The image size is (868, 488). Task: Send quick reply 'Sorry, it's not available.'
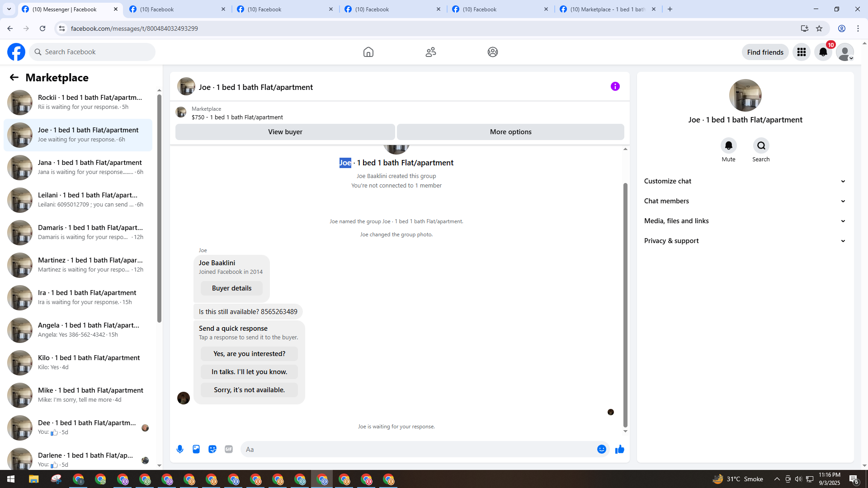tap(250, 390)
